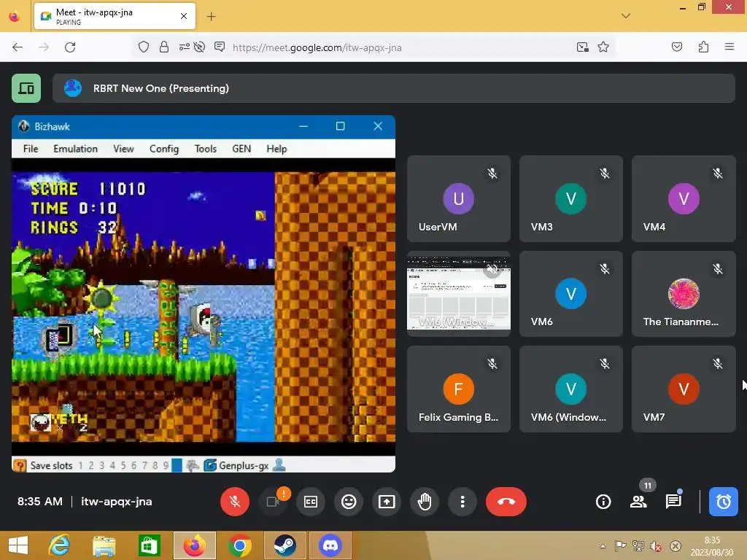Open site permissions icon in address bar

click(x=184, y=47)
